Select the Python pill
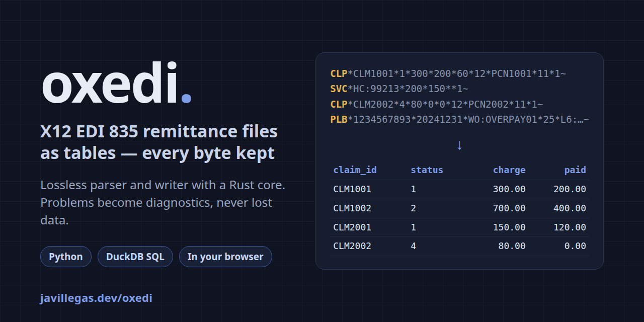Image resolution: width=644 pixels, height=322 pixels. [66, 257]
